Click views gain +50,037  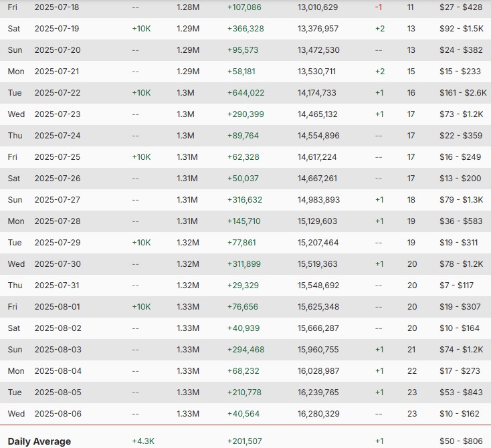[243, 178]
